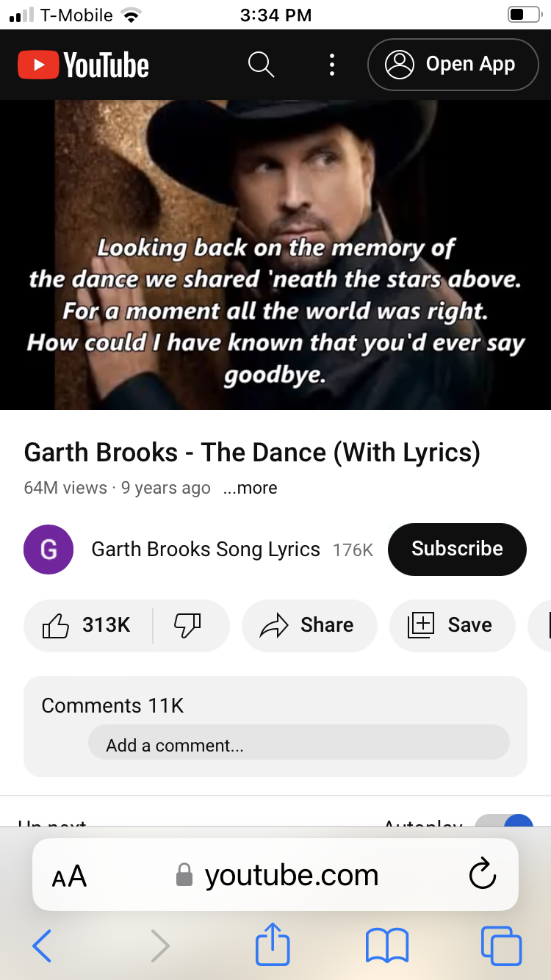Share the video

(x=309, y=625)
